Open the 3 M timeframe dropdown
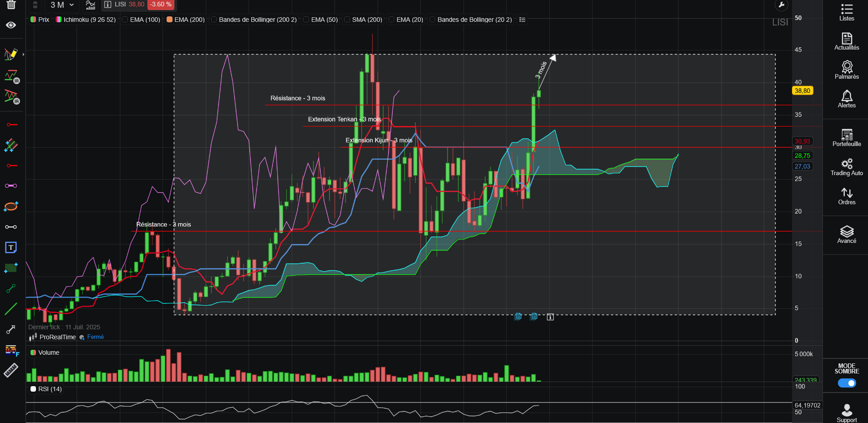Viewport: 868px width, 423px height. coord(62,5)
